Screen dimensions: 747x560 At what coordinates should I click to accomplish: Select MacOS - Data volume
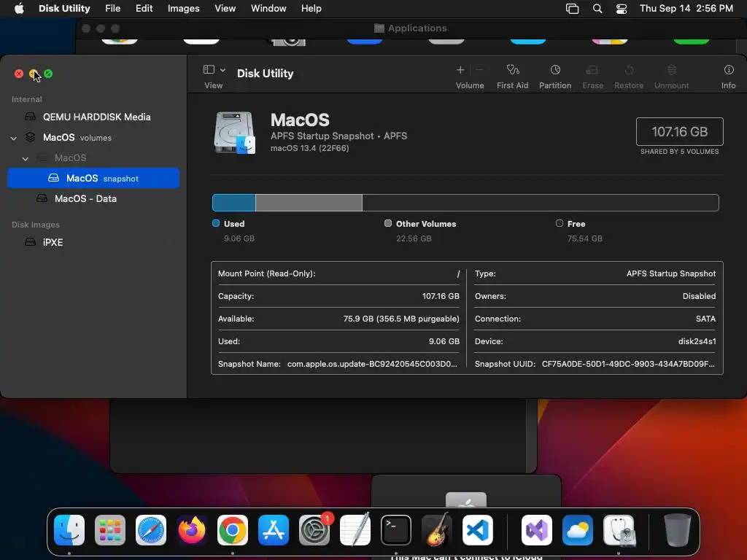93,198
